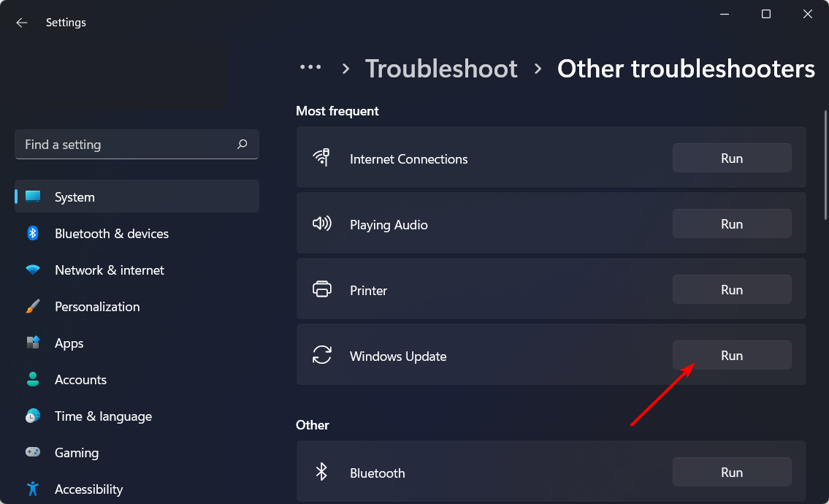
Task: Click the back arrow in Settings
Action: tap(22, 23)
